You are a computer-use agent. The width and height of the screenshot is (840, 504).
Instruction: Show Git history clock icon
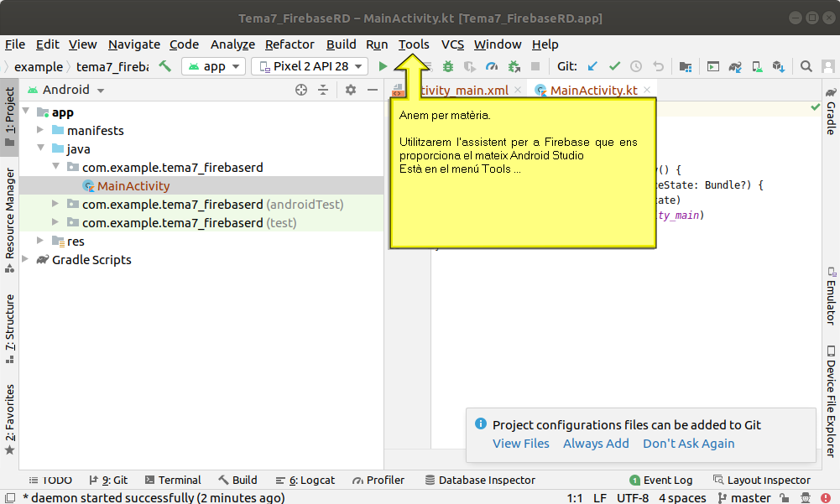point(636,66)
